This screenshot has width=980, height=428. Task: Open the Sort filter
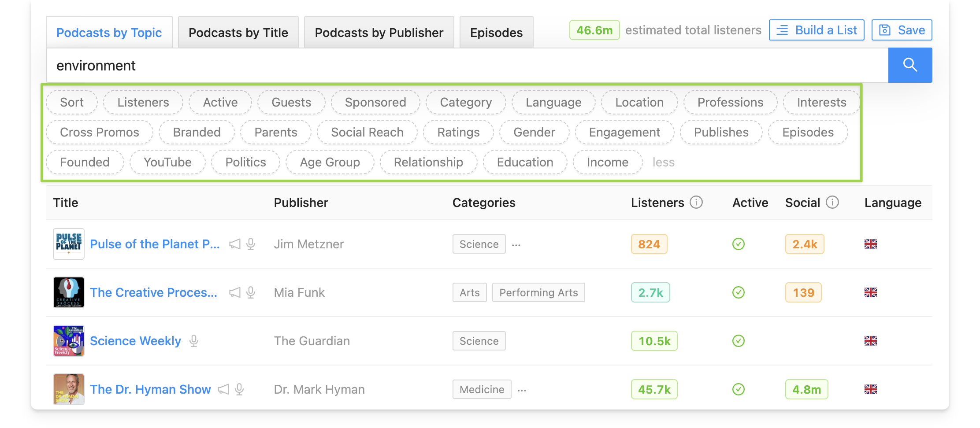click(x=72, y=102)
